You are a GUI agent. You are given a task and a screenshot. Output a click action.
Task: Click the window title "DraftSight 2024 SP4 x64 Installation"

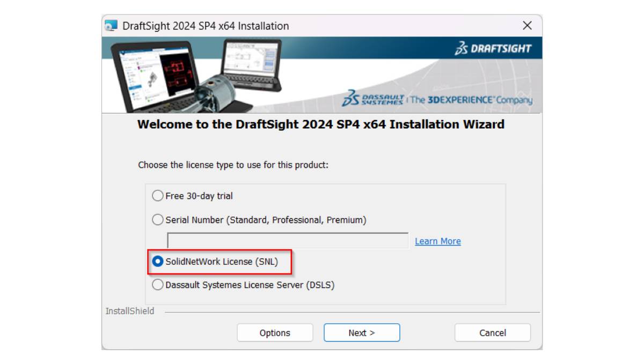click(x=206, y=26)
